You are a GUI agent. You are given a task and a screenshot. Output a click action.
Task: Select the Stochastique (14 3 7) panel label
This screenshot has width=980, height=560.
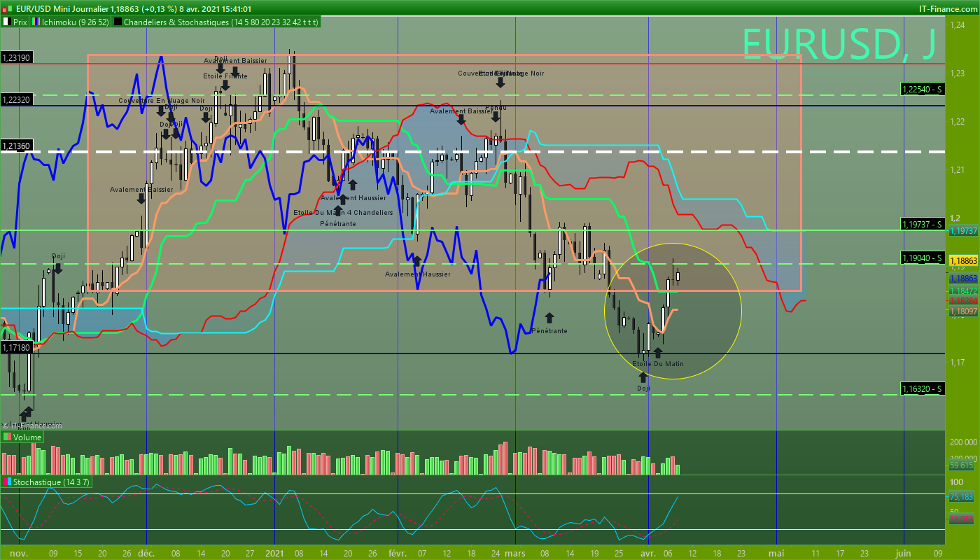tap(47, 482)
